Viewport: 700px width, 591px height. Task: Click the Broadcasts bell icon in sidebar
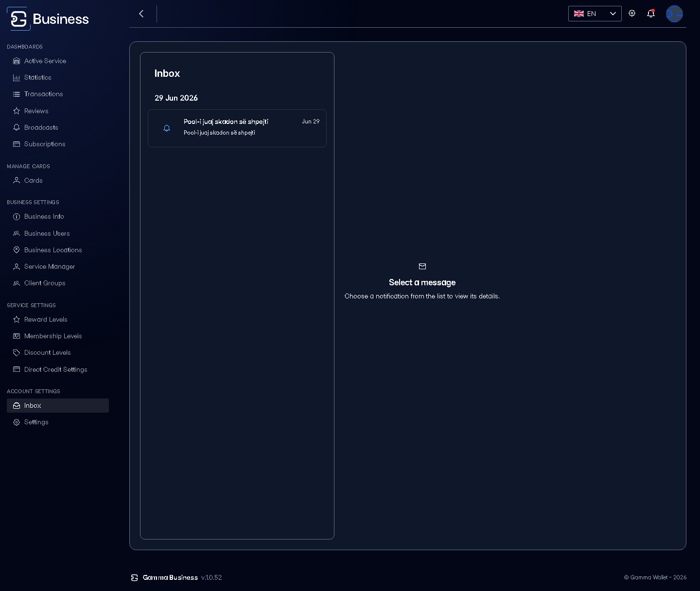17,127
